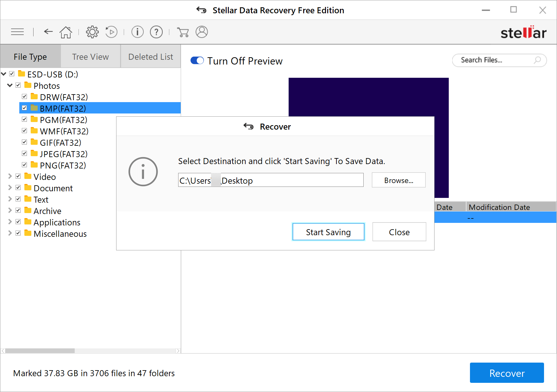Switch to the Deleted List tab
The height and width of the screenshot is (392, 557).
coord(151,57)
